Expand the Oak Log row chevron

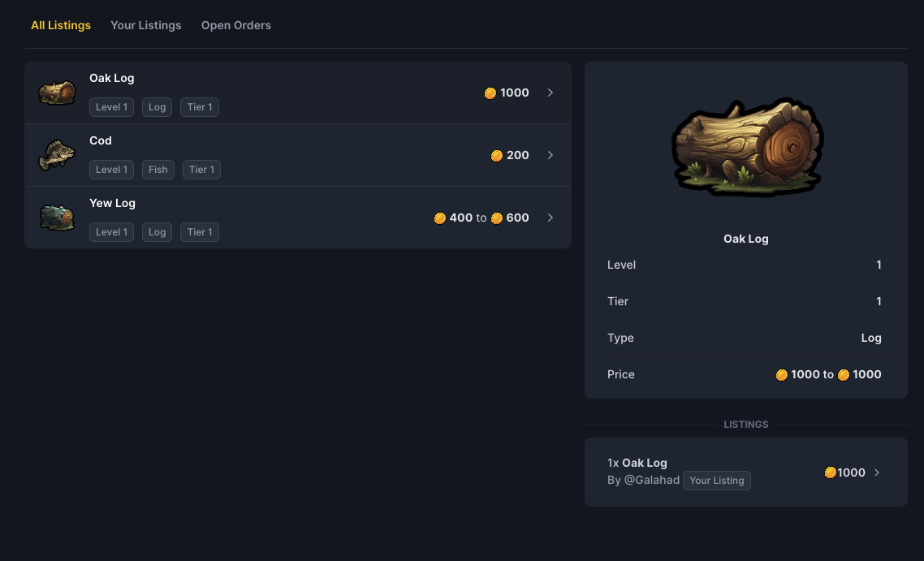click(551, 93)
